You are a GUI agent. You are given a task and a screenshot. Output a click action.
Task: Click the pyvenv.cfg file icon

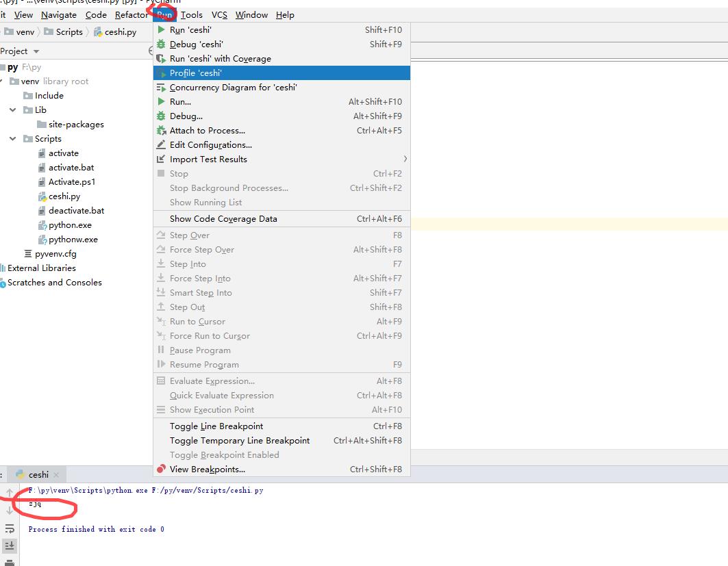pos(28,254)
